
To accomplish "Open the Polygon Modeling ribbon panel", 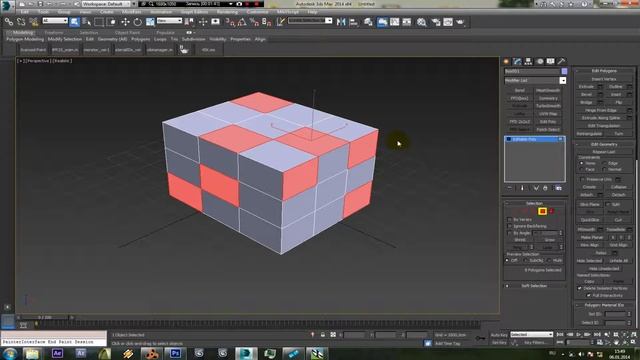I will pyautogui.click(x=25, y=39).
